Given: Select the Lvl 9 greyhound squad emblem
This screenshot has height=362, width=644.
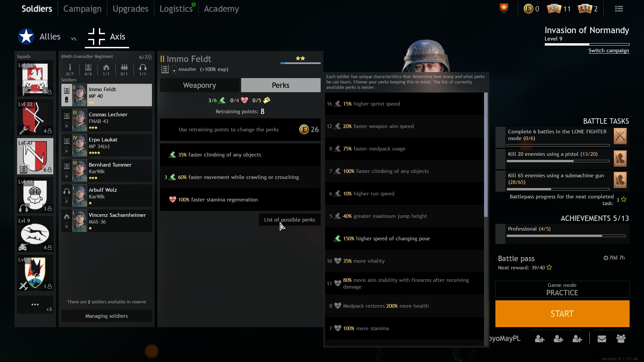Looking at the screenshot, I should click(35, 234).
